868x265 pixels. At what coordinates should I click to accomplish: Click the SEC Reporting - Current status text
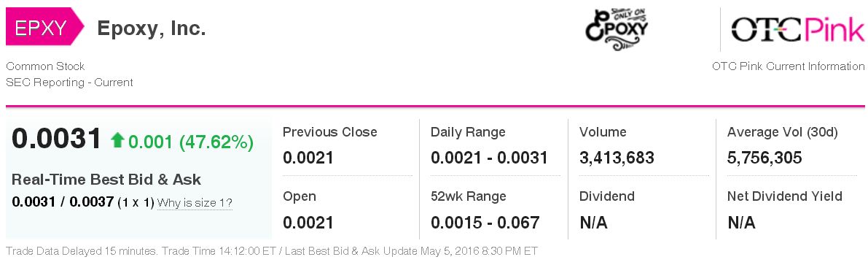(70, 82)
